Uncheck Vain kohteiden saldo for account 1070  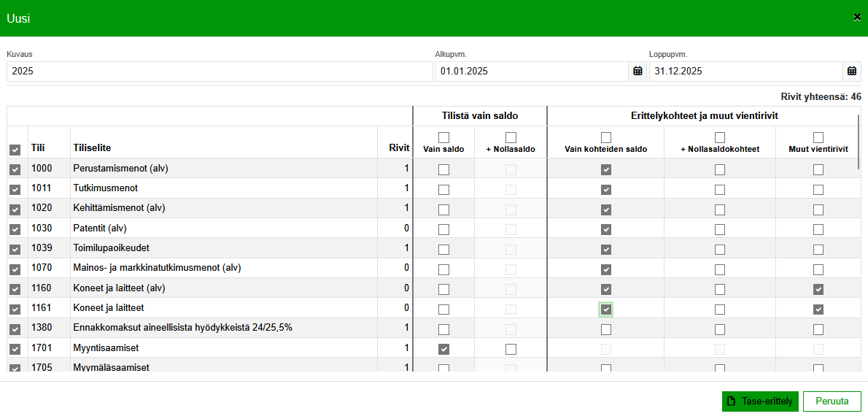pyautogui.click(x=606, y=269)
